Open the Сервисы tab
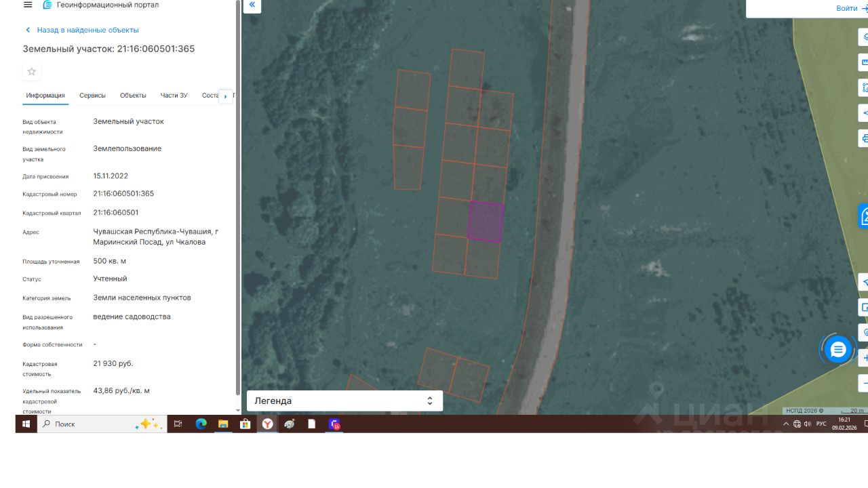Screen dimensions: 868x488 (92, 96)
